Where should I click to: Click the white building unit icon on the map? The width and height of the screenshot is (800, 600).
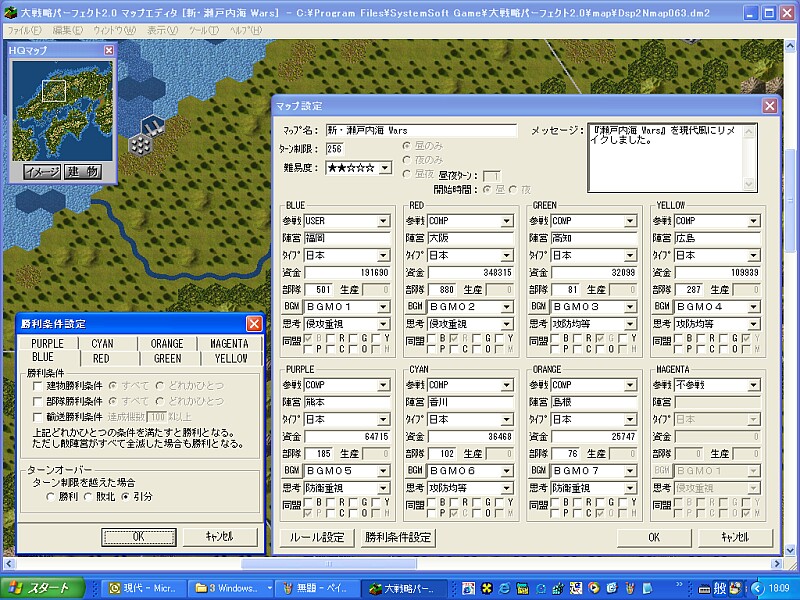pyautogui.click(x=141, y=144)
